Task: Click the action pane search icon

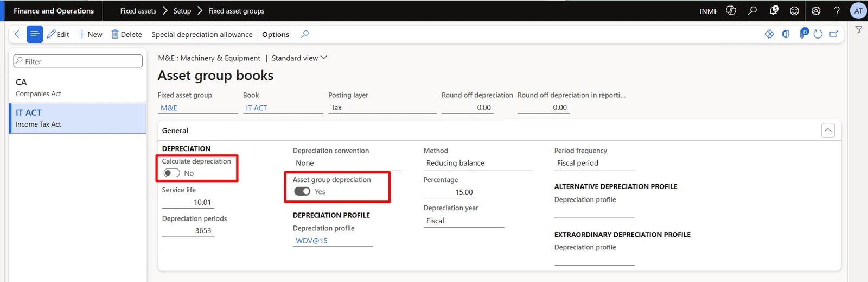Action: click(x=305, y=34)
